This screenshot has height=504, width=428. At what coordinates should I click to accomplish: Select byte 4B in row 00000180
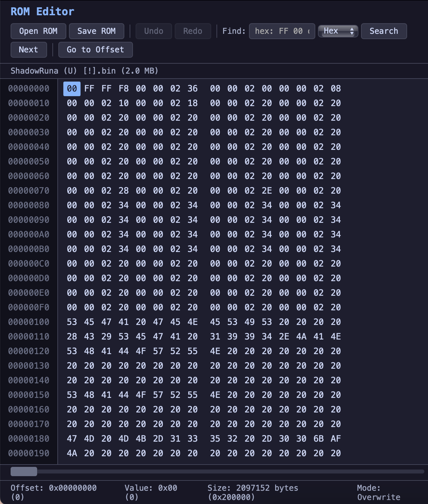141,439
